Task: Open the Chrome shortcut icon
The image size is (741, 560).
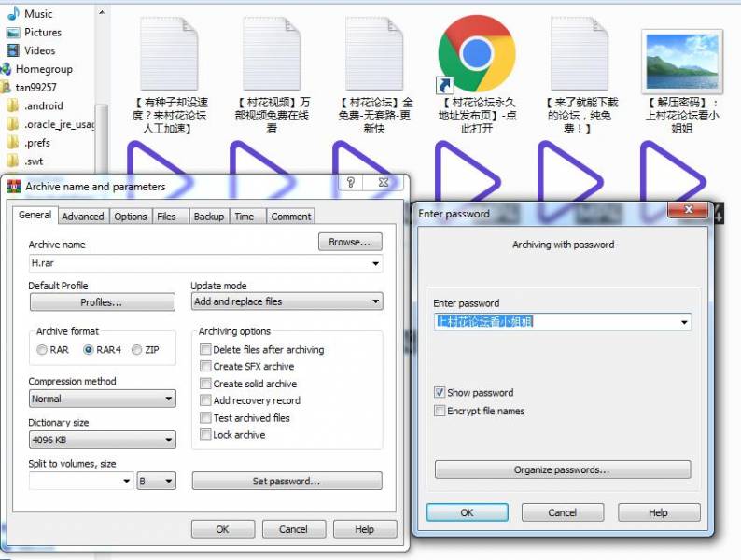Action: coord(476,53)
